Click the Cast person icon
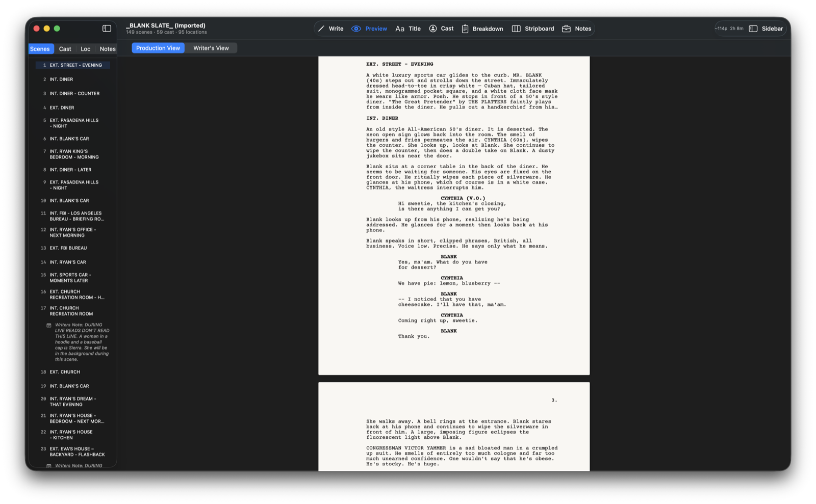The height and width of the screenshot is (504, 816). (433, 29)
